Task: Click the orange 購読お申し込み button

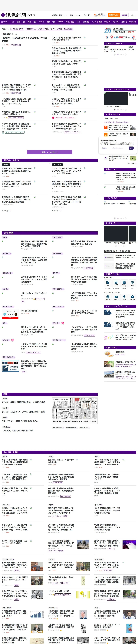Action: pos(114,15)
